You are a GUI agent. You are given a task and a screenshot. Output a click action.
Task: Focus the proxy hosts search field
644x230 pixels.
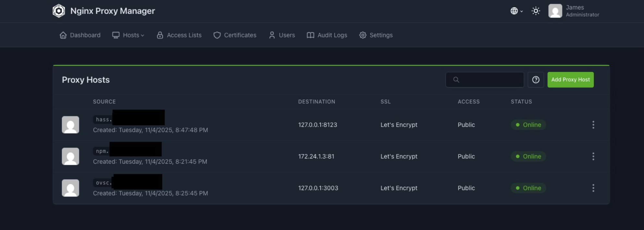pyautogui.click(x=485, y=80)
